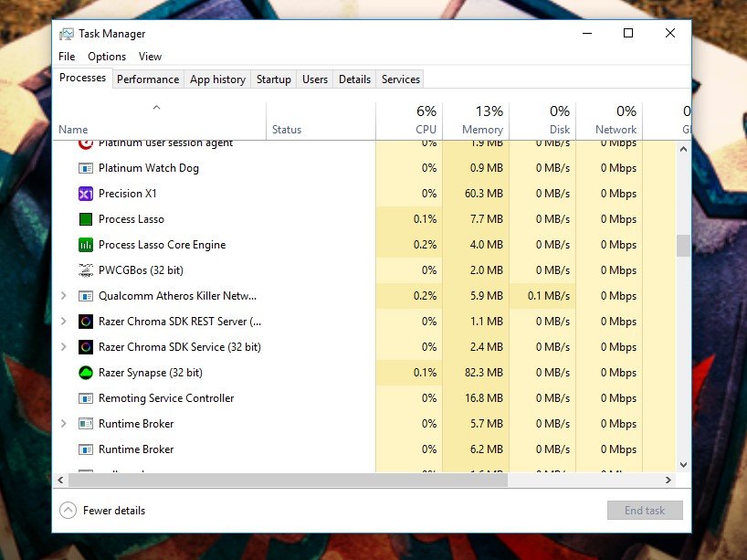Image resolution: width=747 pixels, height=560 pixels.
Task: Click the End task button
Action: 645,511
